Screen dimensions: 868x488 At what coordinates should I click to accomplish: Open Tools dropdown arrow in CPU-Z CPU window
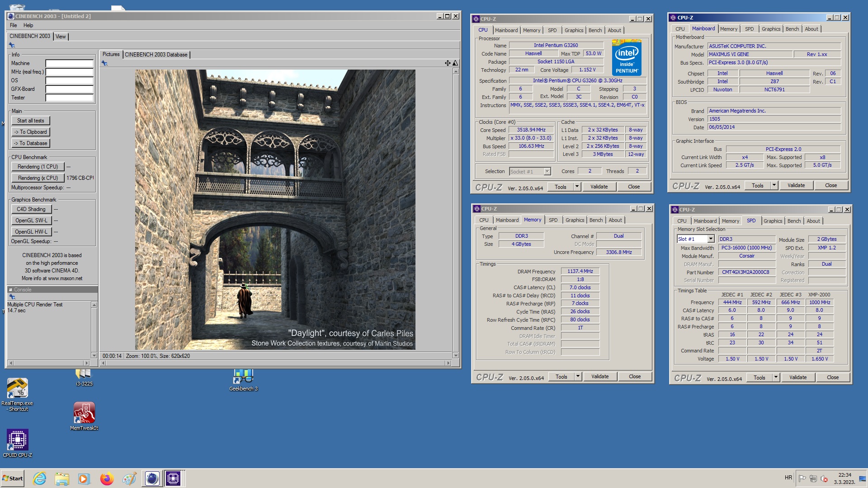tap(577, 187)
